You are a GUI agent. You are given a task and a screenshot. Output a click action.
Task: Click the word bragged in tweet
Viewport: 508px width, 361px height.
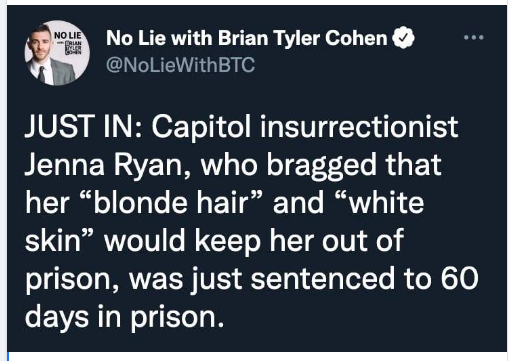click(x=321, y=166)
